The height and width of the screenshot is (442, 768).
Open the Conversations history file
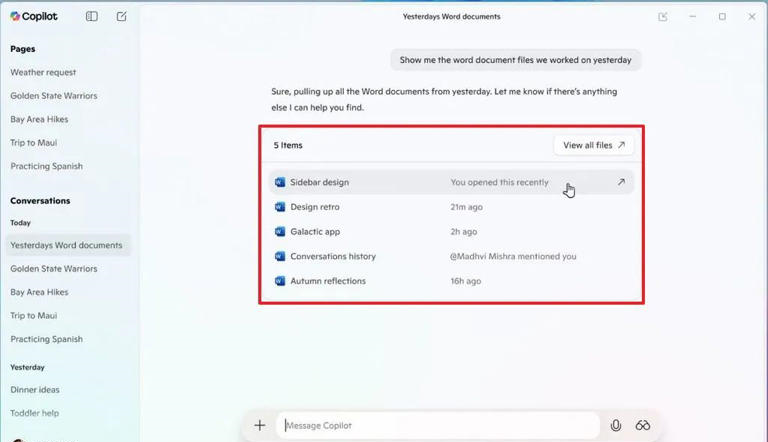click(333, 256)
